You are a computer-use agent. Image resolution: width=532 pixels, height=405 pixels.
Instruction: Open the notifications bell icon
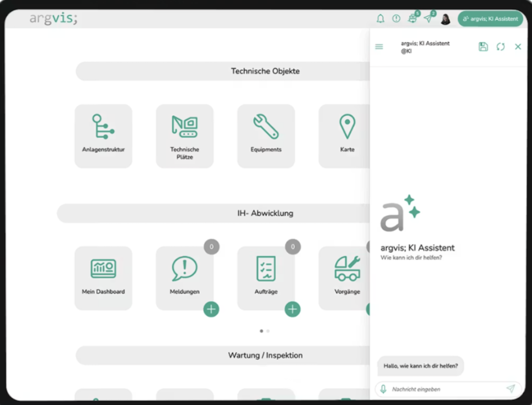click(x=380, y=18)
